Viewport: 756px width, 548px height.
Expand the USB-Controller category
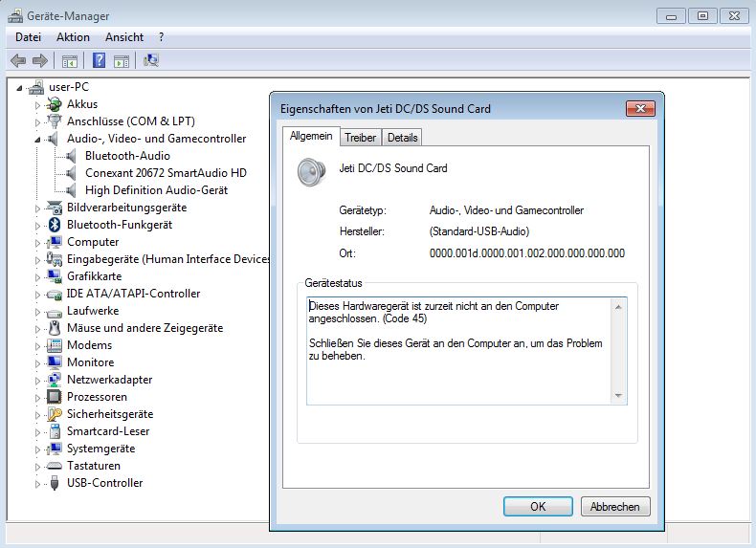tap(39, 483)
